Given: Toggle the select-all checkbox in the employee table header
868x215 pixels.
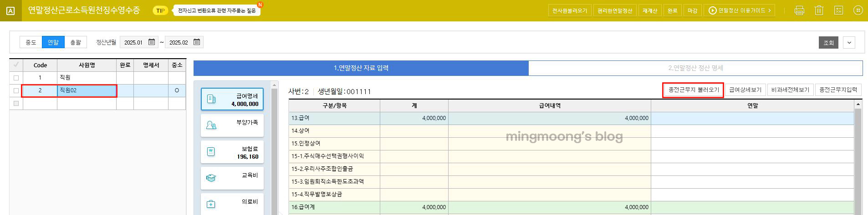Looking at the screenshot, I should [x=16, y=65].
